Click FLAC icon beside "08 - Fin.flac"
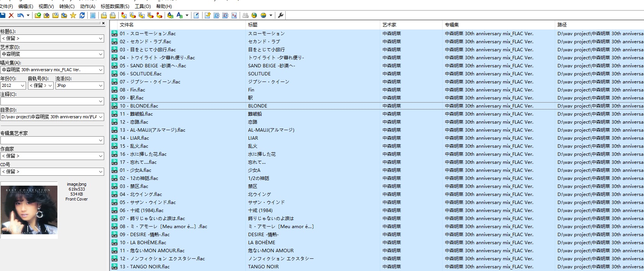The width and height of the screenshot is (644, 271). (114, 90)
